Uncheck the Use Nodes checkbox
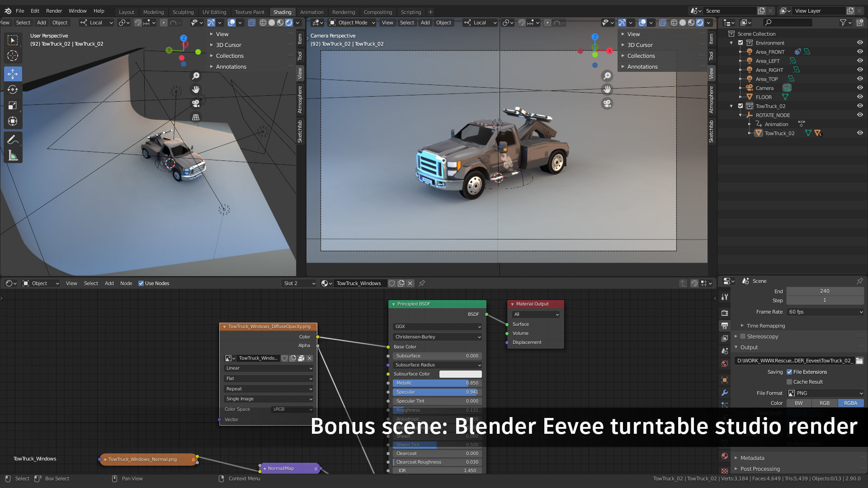Viewport: 868px width, 488px height. [141, 283]
